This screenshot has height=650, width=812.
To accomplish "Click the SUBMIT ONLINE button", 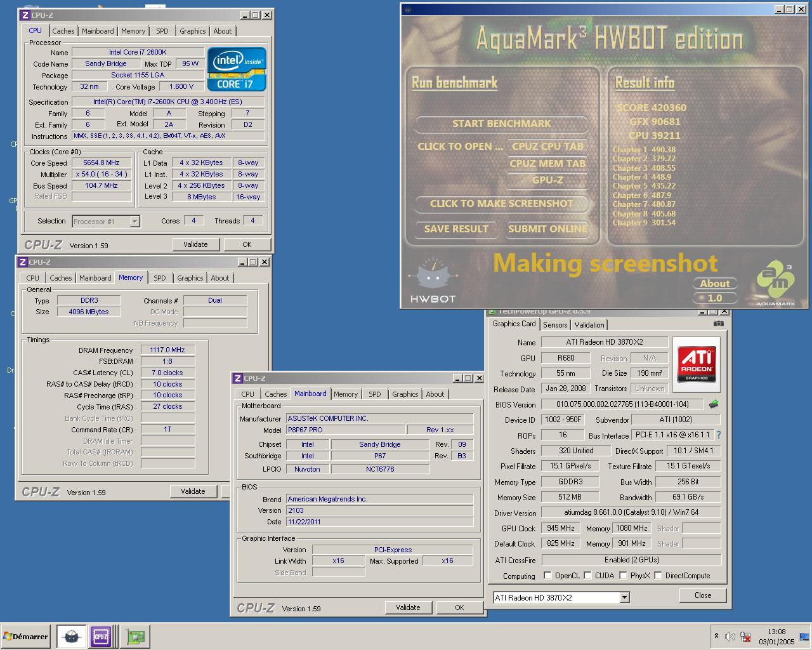I will pos(547,229).
